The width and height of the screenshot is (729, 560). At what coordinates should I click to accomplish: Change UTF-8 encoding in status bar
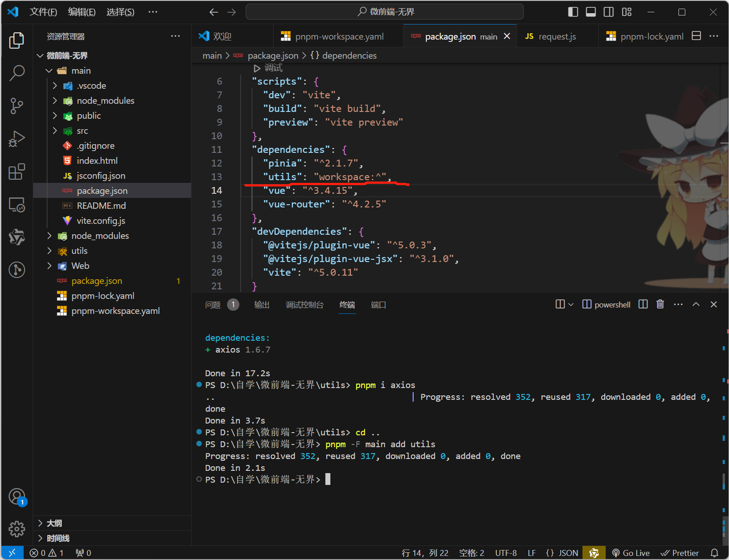click(x=506, y=553)
